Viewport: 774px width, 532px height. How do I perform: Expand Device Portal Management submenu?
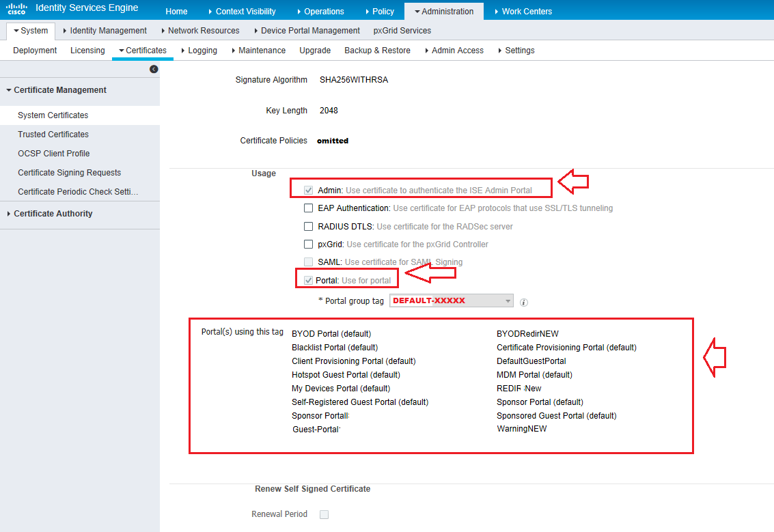coord(307,31)
